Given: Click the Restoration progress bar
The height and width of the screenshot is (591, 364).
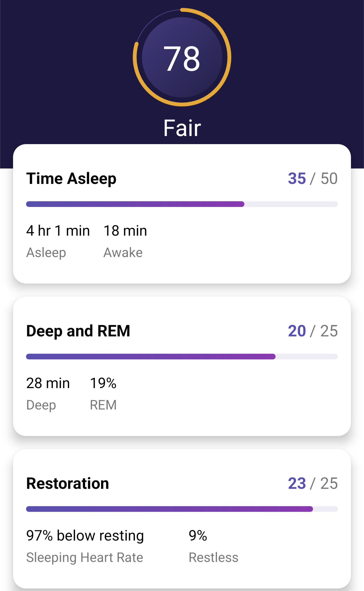Looking at the screenshot, I should tap(182, 509).
